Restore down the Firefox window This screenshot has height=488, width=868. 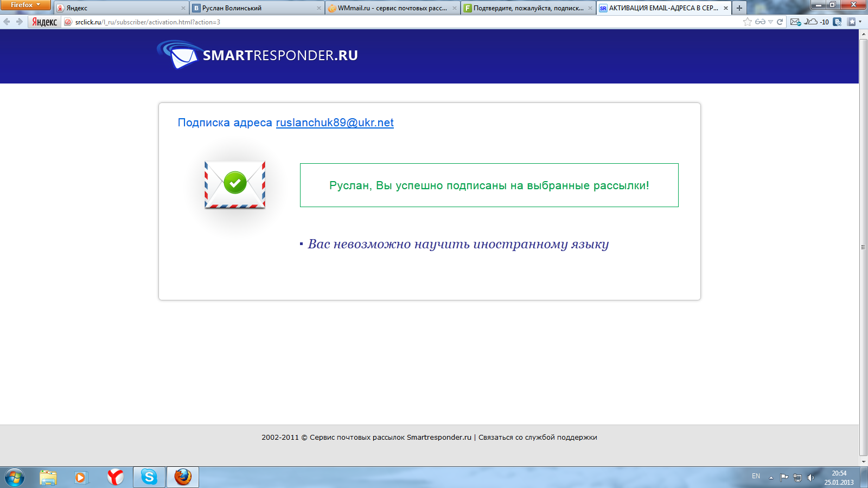[x=833, y=4]
